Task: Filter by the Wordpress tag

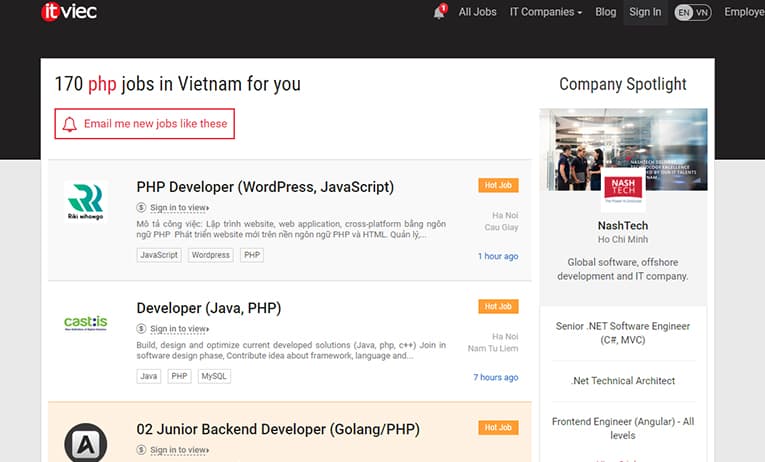Action: point(210,255)
